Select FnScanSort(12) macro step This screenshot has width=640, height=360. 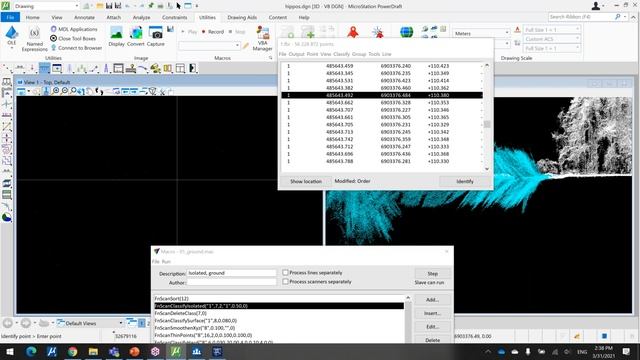coord(279,298)
